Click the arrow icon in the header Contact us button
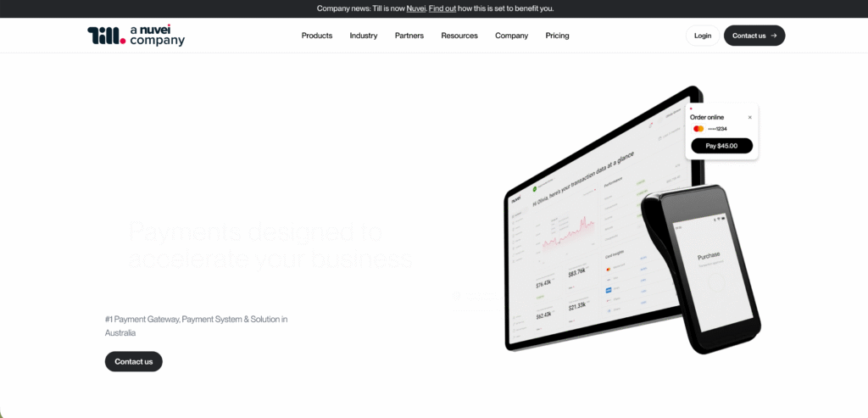Image resolution: width=868 pixels, height=418 pixels. (774, 36)
